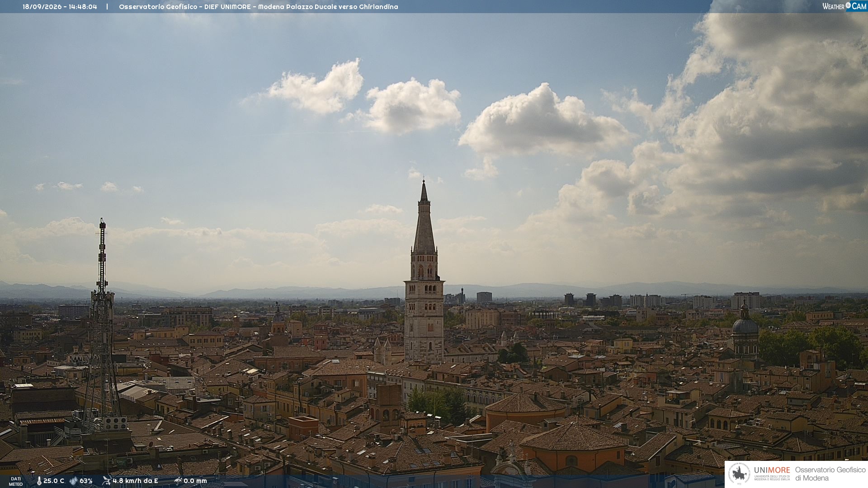Open the DATI METEO label
The width and height of the screenshot is (868, 488).
point(16,481)
